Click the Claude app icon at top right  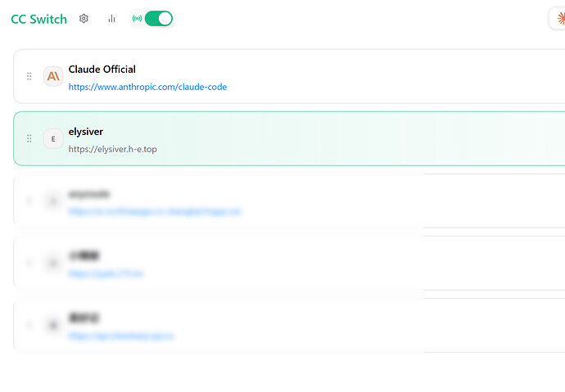tap(561, 18)
